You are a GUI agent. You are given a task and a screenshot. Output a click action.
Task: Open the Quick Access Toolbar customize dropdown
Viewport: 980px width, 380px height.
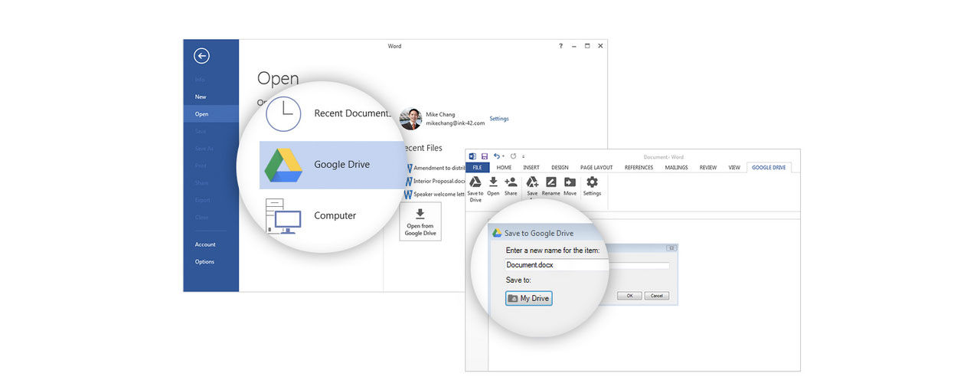(524, 156)
